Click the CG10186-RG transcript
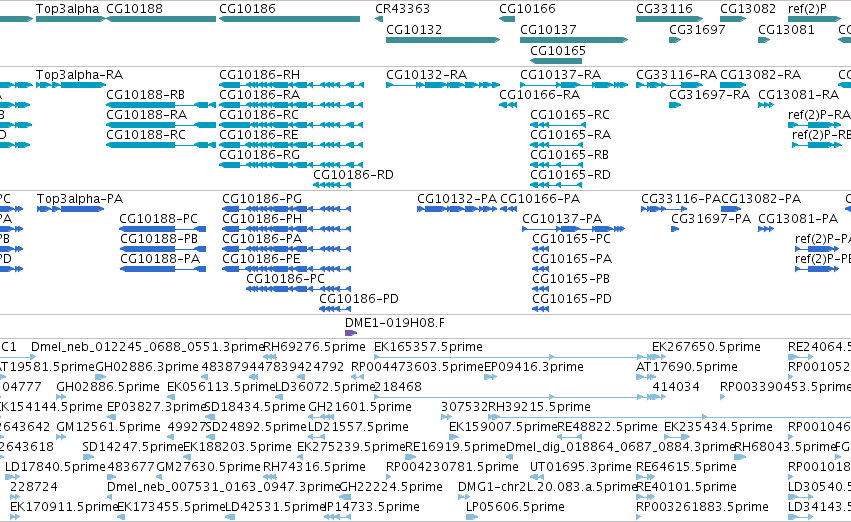This screenshot has height=522, width=851. pyautogui.click(x=291, y=165)
